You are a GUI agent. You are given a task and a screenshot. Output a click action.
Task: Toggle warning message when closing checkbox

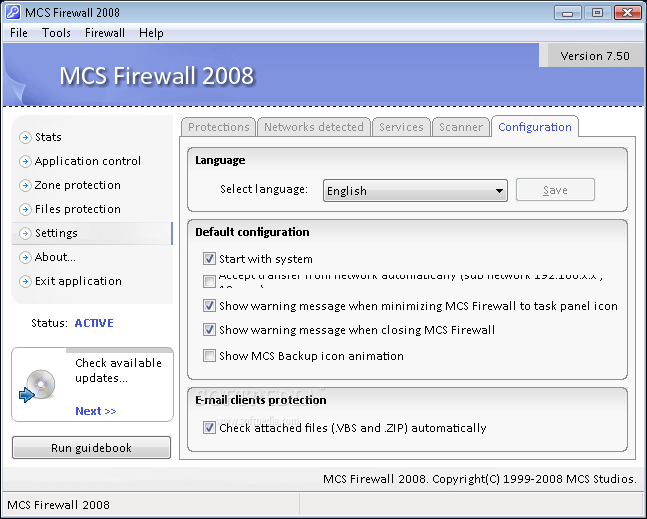tap(209, 330)
